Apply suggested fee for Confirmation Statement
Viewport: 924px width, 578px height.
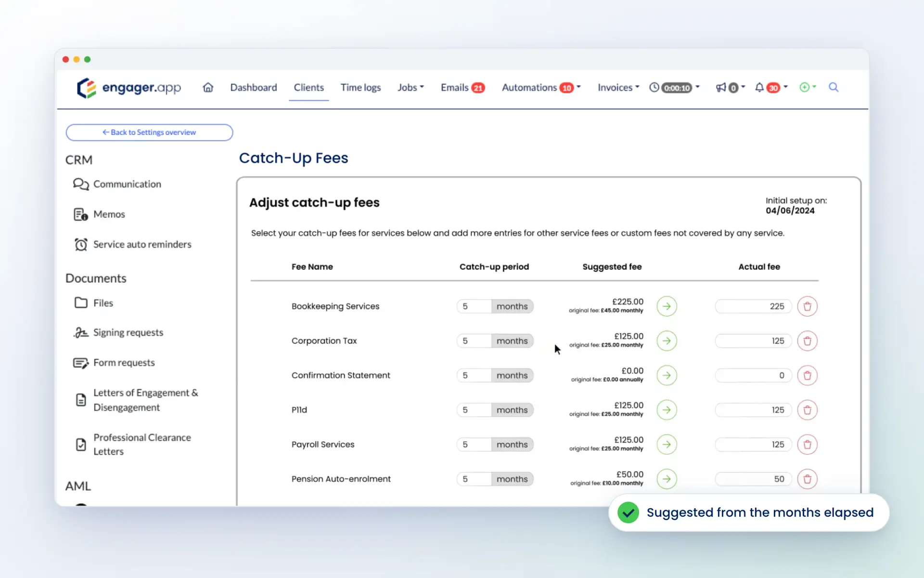point(667,375)
